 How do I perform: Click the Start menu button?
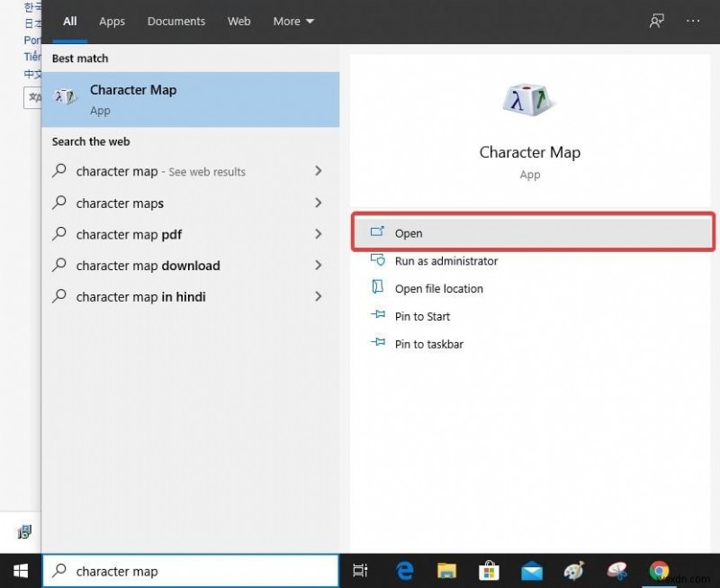tap(20, 571)
